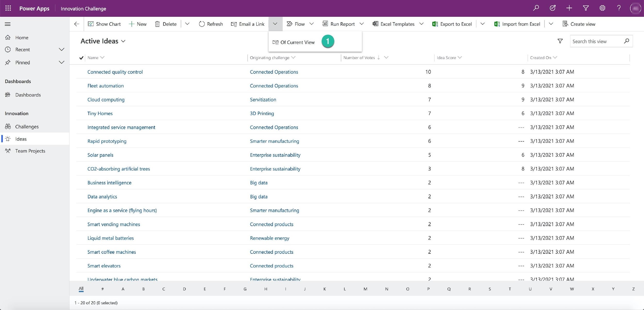Filter list by the # symbol
This screenshot has width=644, height=310.
tap(103, 289)
